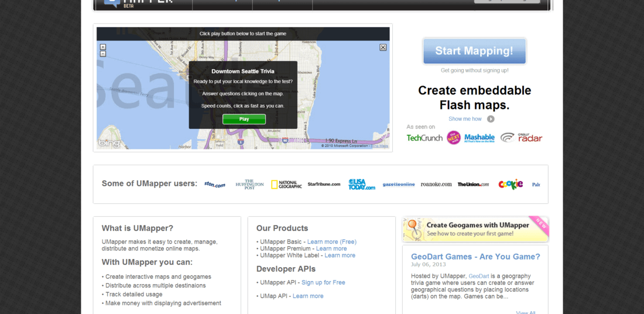Viewport: 644px width, 314px height.
Task: Click the Click play button below instruction bar
Action: click(243, 34)
